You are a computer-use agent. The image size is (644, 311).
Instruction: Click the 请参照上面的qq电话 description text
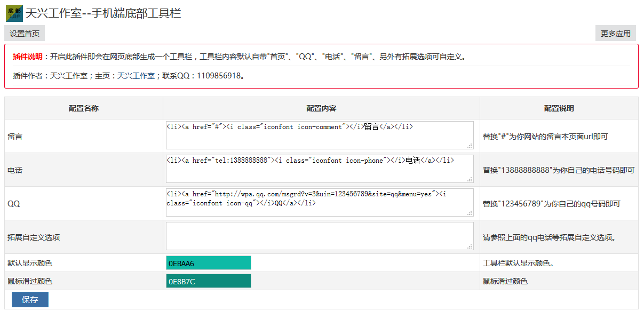[550, 237]
